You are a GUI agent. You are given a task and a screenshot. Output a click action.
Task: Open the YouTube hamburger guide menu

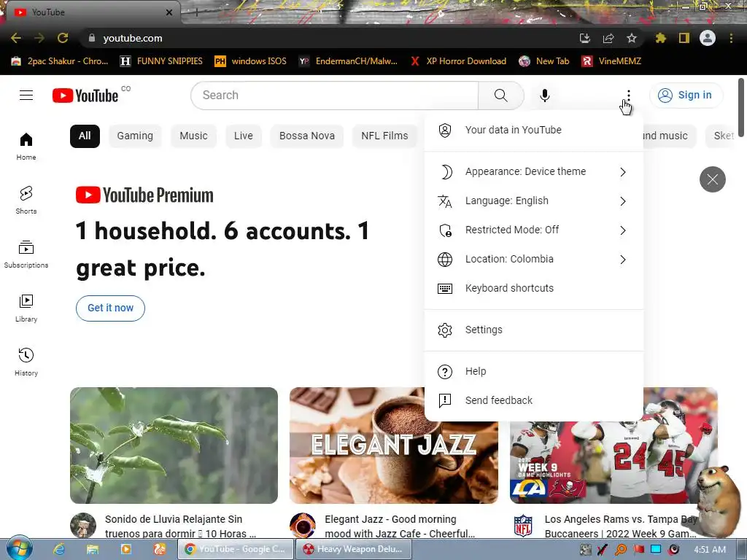point(26,96)
